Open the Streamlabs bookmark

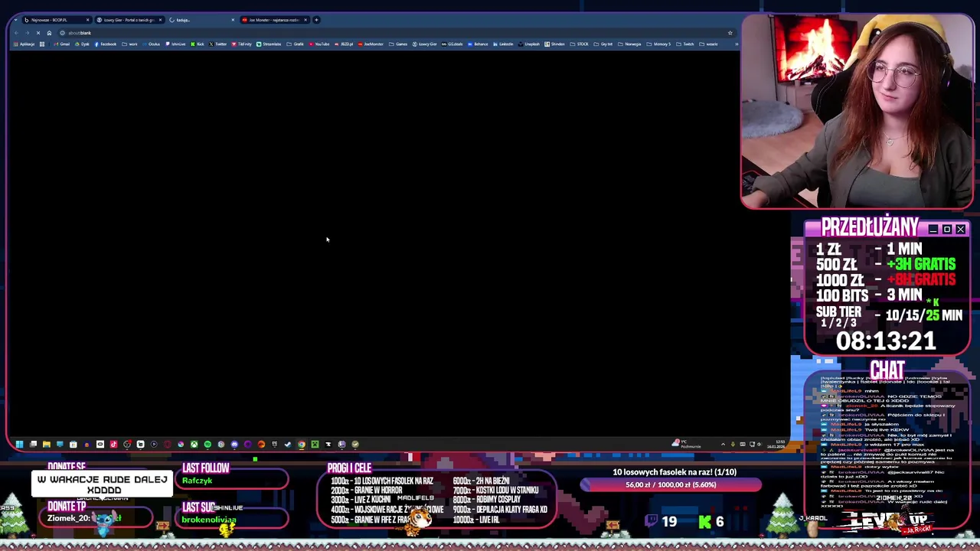269,44
